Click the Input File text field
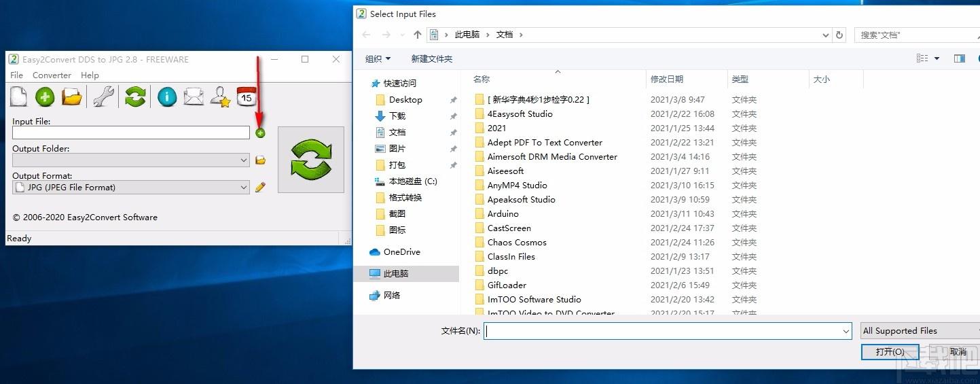This screenshot has height=384, width=980. pyautogui.click(x=131, y=133)
